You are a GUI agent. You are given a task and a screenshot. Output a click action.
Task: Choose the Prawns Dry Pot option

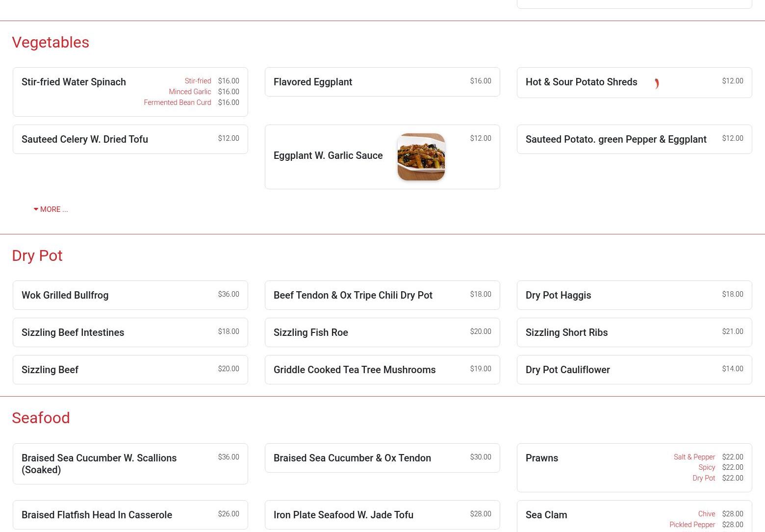point(703,478)
